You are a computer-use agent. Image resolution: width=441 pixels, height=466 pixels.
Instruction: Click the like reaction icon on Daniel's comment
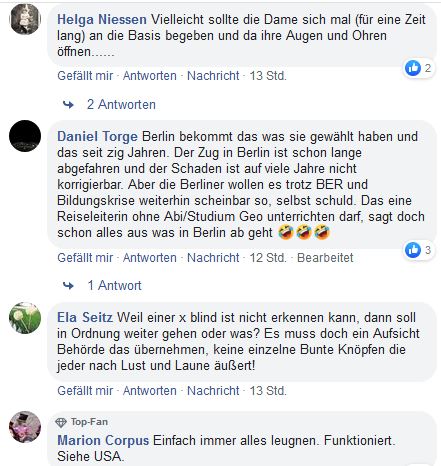[413, 250]
